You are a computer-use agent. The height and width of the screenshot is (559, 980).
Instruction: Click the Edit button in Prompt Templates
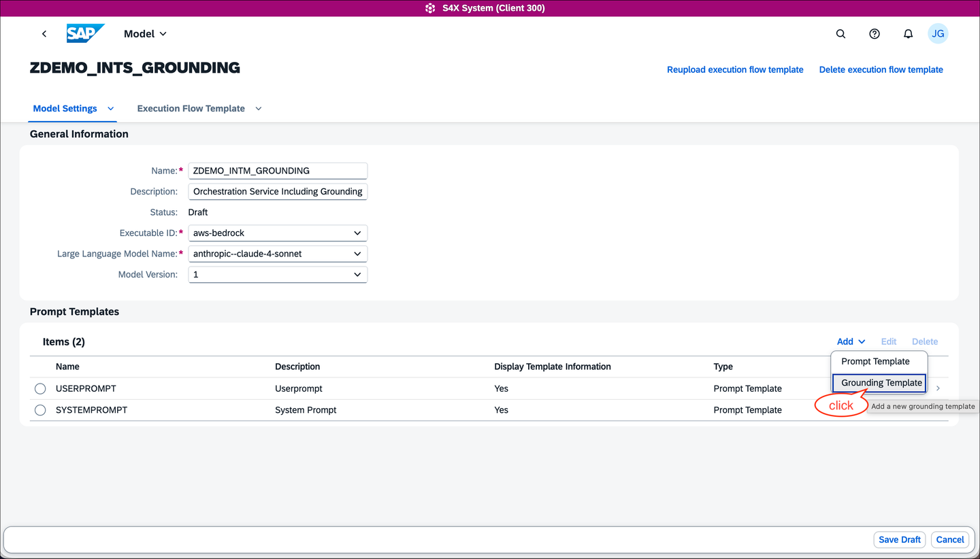coord(889,341)
